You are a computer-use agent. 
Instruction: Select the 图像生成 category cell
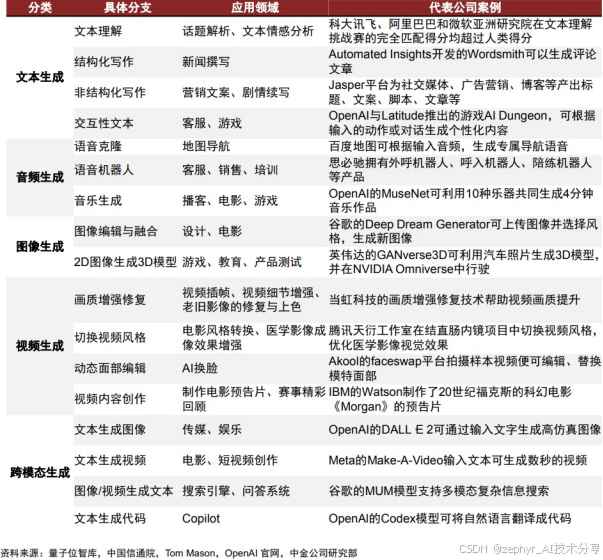[40, 247]
